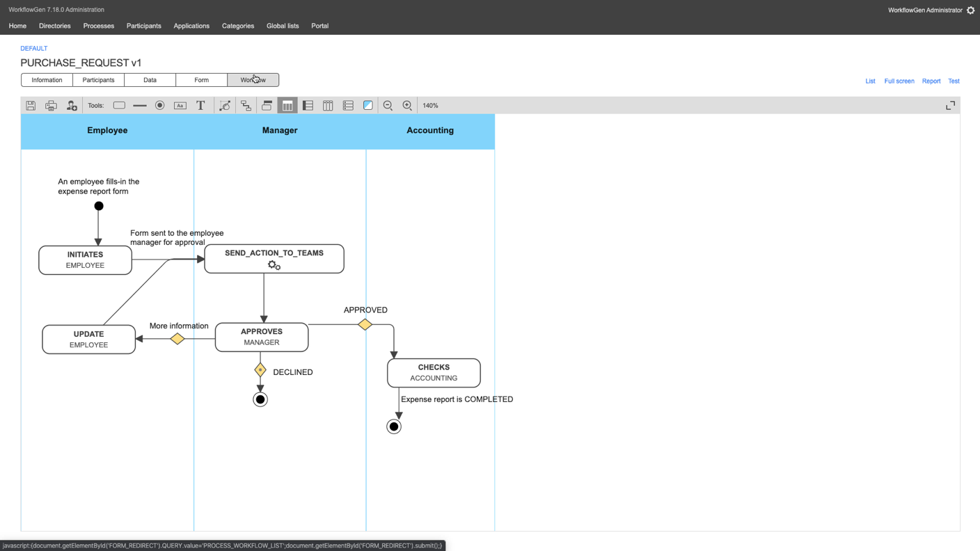
Task: Open the Full screen link
Action: coord(899,81)
